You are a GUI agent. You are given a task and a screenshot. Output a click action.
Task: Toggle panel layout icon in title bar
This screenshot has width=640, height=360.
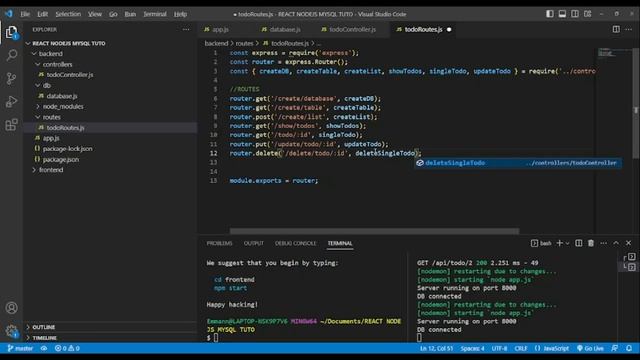(562, 14)
